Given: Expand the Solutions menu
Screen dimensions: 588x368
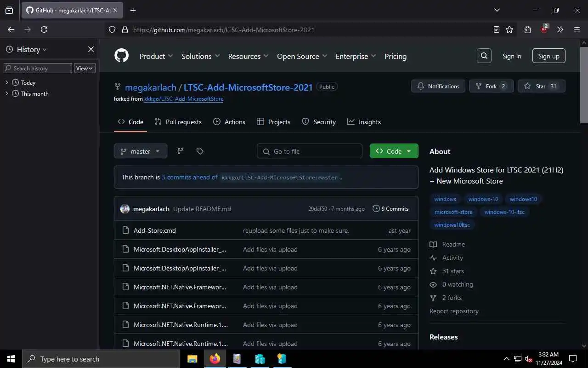Looking at the screenshot, I should point(201,56).
